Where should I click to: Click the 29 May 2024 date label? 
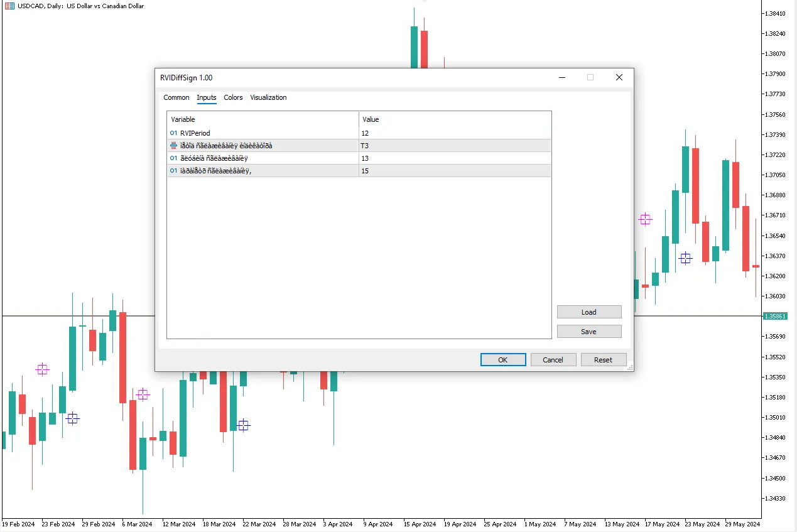[742, 524]
